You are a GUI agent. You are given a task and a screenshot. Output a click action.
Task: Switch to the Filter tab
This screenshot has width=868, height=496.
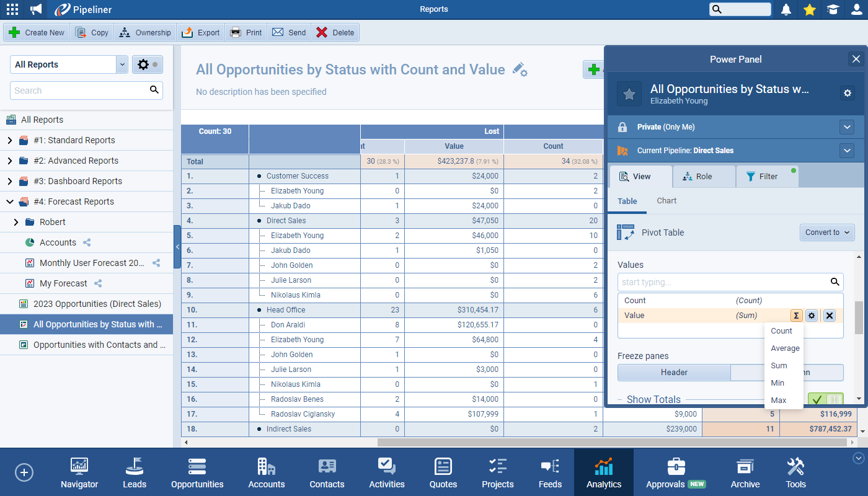pyautogui.click(x=762, y=177)
